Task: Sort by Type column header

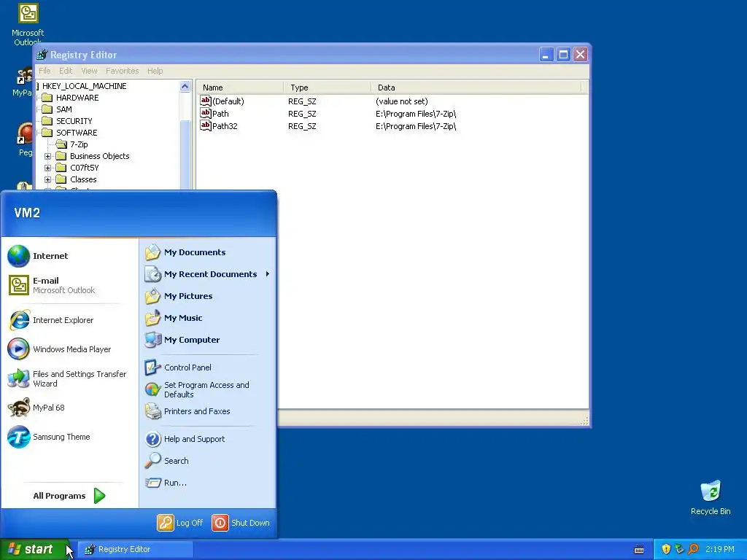Action: (x=328, y=87)
